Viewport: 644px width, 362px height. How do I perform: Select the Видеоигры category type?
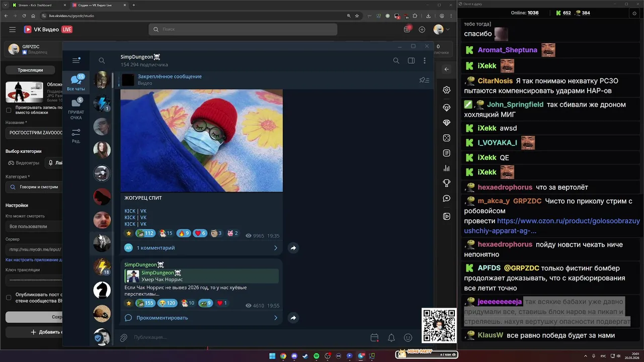[x=24, y=163]
